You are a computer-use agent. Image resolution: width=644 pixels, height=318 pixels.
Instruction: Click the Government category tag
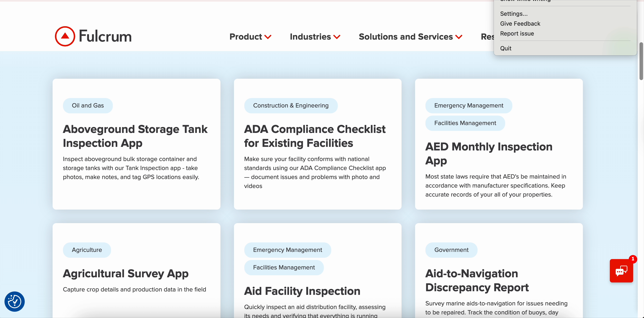click(x=451, y=250)
